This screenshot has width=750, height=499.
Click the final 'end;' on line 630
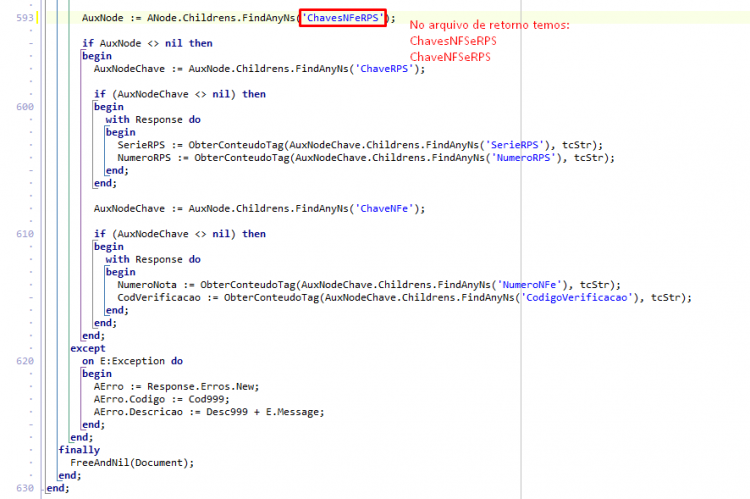click(x=58, y=488)
